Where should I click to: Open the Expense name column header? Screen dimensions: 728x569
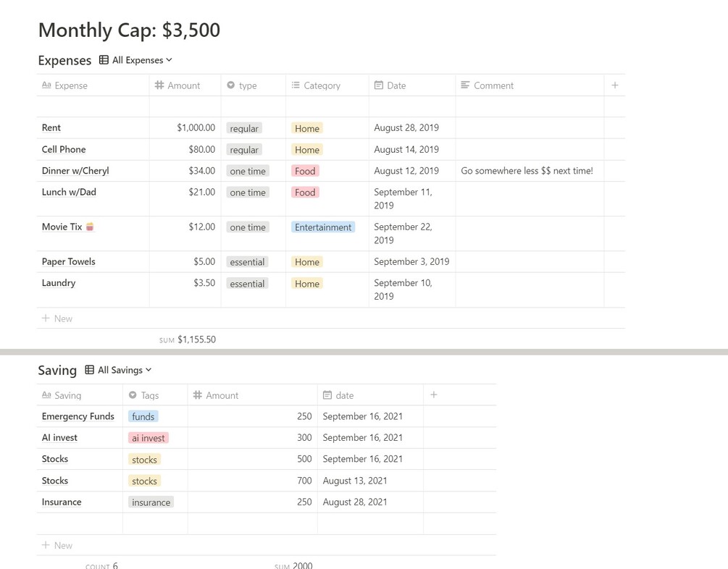71,85
